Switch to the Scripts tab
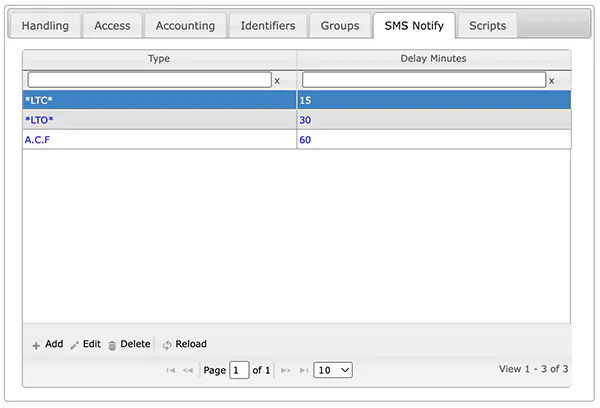Screen dimensions: 600x408 click(x=488, y=26)
